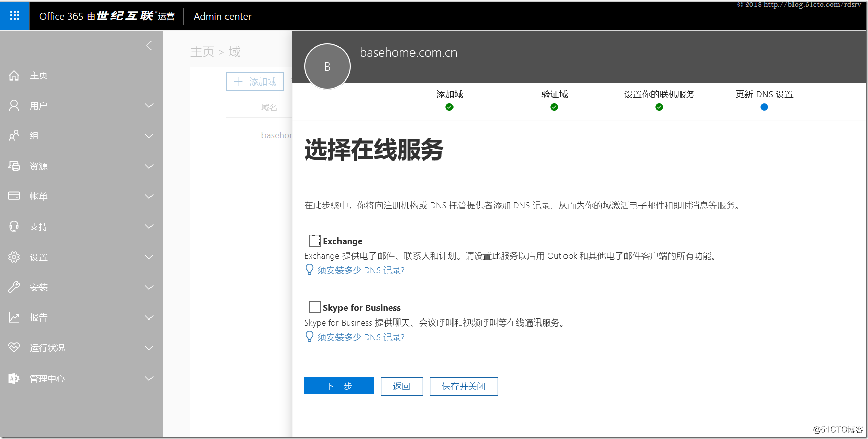The height and width of the screenshot is (439, 868).
Task: Click the Settings gear icon
Action: pyautogui.click(x=14, y=257)
